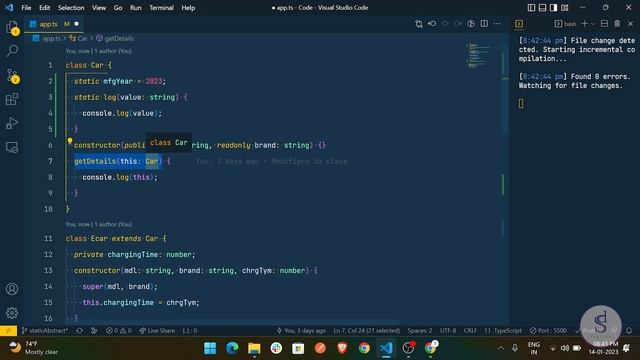The width and height of the screenshot is (640, 360).
Task: Open app.ts breadcrumb dropdown
Action: [47, 38]
